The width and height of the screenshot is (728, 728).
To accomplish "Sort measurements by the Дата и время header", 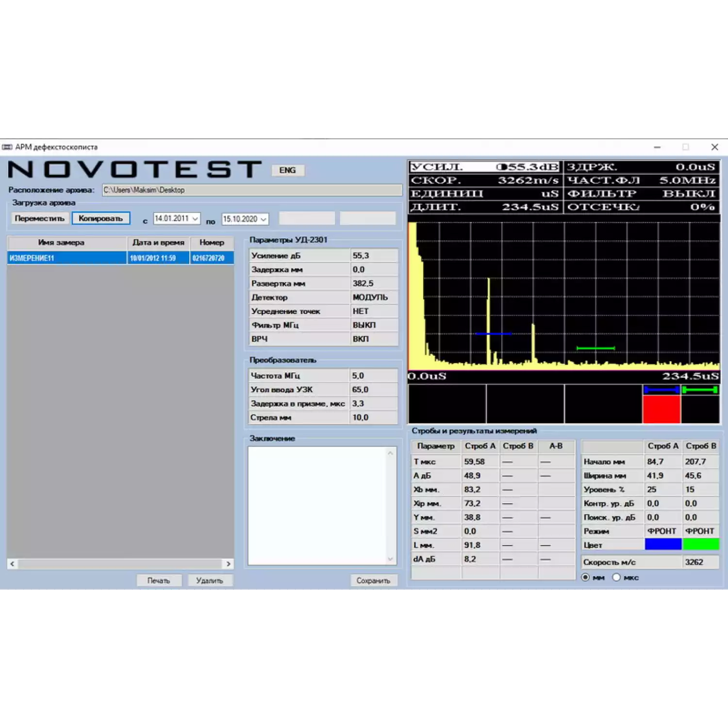I will pyautogui.click(x=158, y=243).
